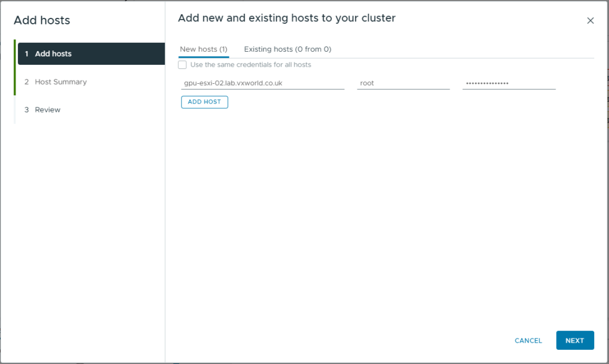Proceed with the NEXT button
Screen dimensions: 609x364
[575, 341]
